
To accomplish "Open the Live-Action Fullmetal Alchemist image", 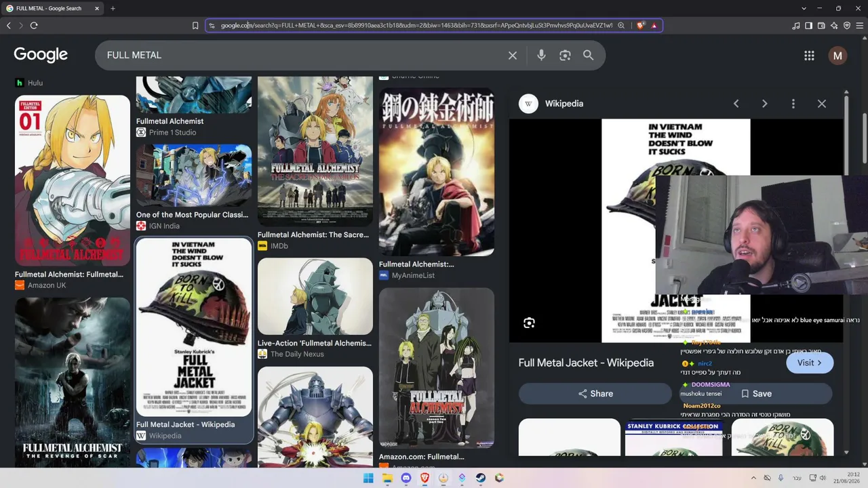I will click(x=315, y=296).
